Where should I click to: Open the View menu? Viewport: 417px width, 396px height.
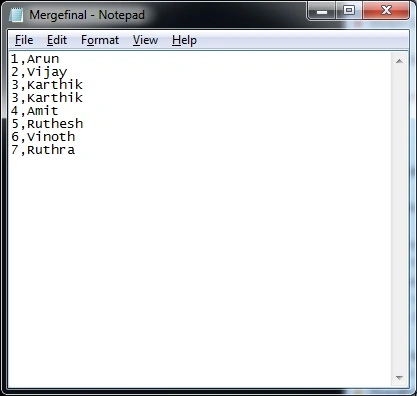click(145, 40)
